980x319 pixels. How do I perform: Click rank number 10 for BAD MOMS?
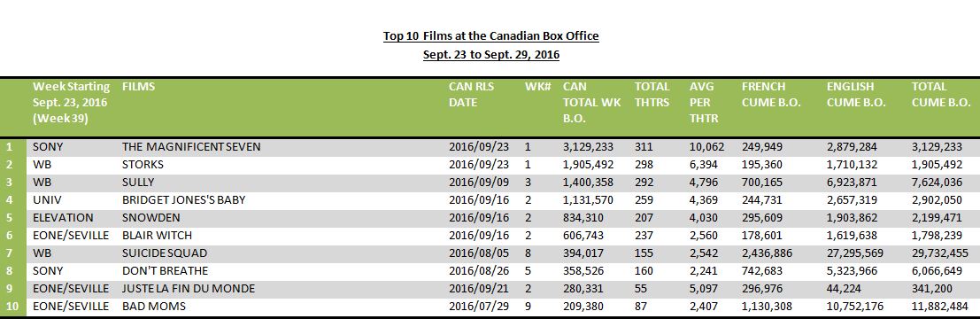pyautogui.click(x=10, y=307)
